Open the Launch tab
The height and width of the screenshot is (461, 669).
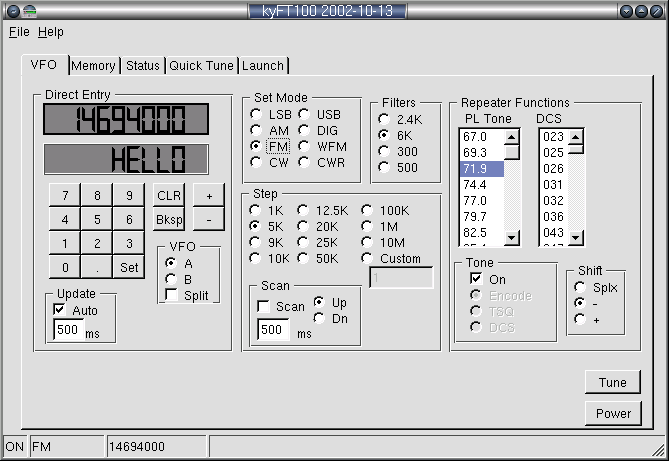coord(263,66)
